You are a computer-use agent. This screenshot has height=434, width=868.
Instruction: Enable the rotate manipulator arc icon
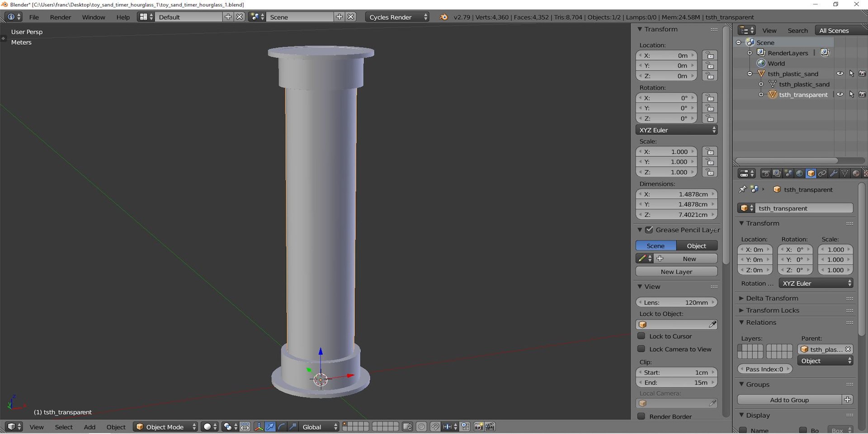[x=282, y=427]
